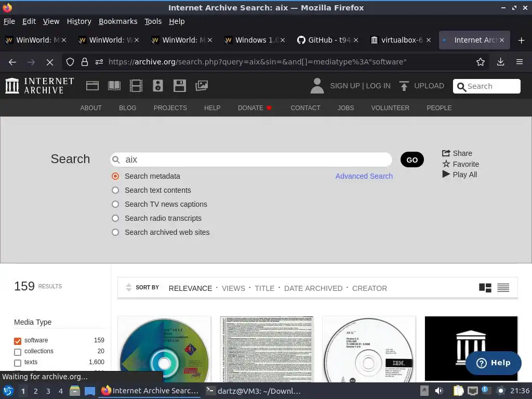Sort results by VIEWS

coord(233,288)
